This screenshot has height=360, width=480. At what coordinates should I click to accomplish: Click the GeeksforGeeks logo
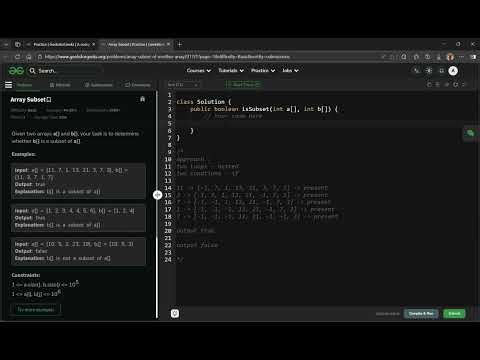click(x=16, y=71)
